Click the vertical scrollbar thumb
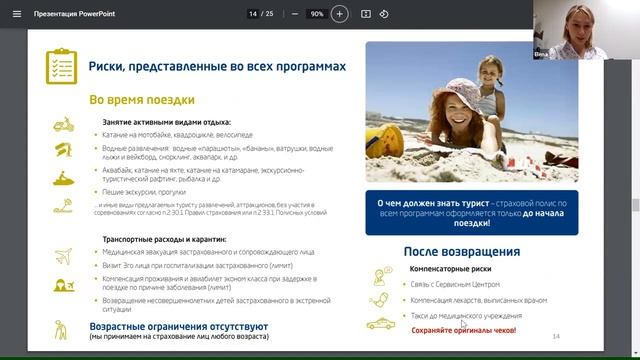 636,205
